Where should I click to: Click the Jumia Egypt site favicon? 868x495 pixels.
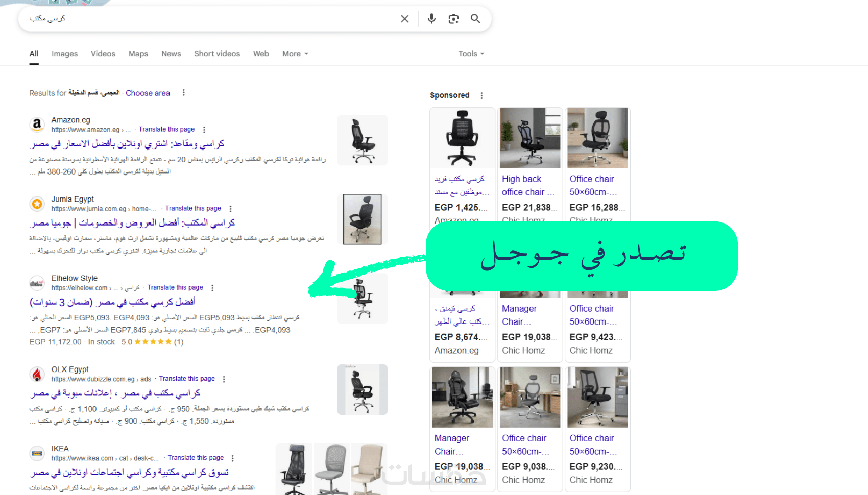(x=37, y=204)
